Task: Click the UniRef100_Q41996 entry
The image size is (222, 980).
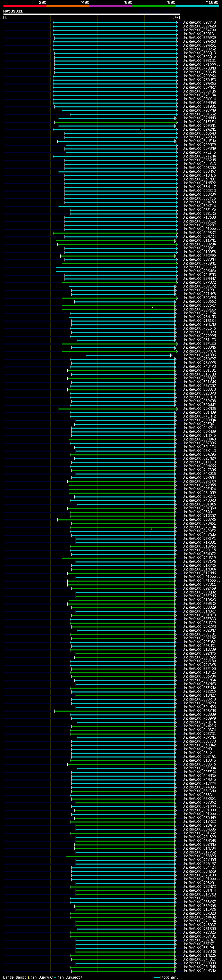Action: [199, 355]
